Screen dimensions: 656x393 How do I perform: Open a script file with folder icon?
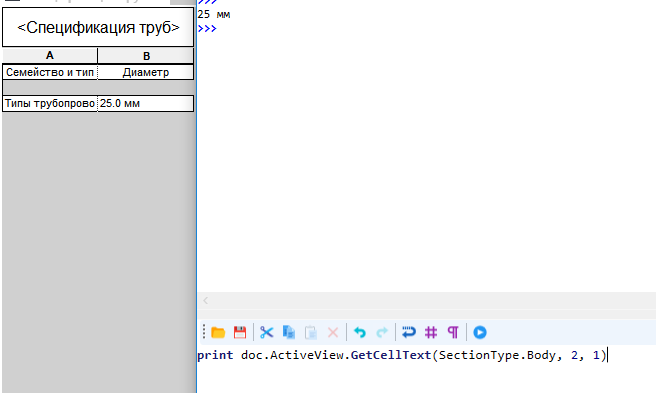(218, 332)
